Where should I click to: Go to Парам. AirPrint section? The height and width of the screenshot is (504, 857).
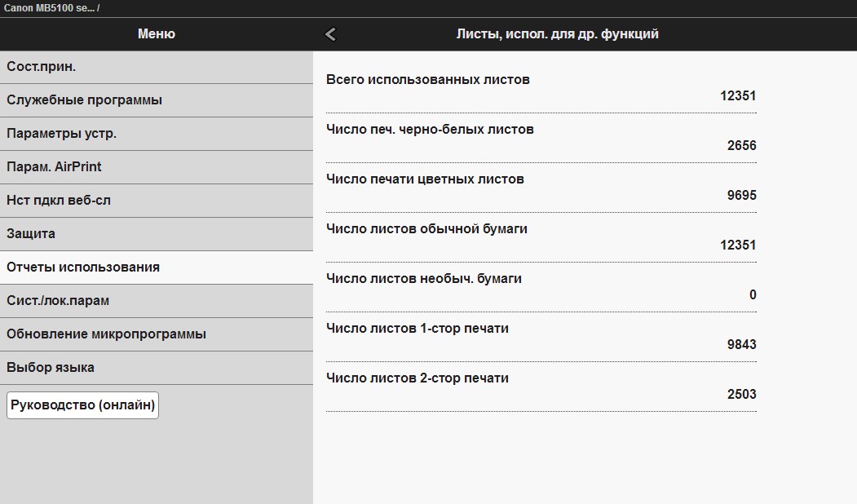[156, 167]
